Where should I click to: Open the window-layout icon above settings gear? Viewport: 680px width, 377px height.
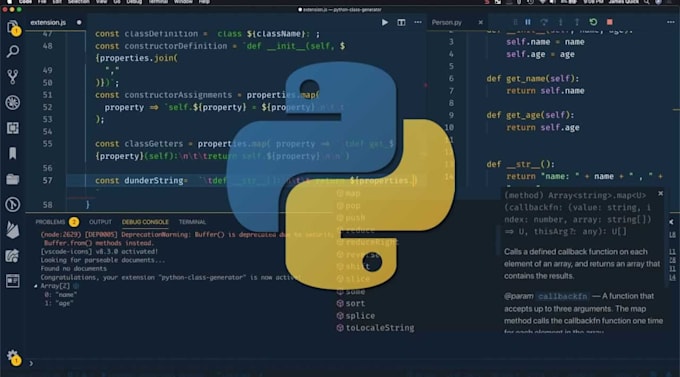point(13,281)
